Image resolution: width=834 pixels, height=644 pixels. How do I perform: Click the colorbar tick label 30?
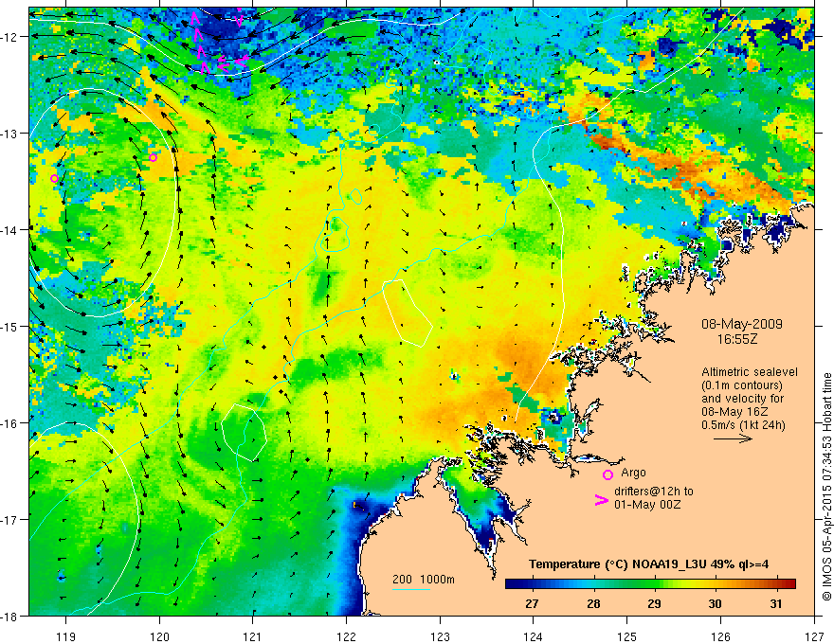(716, 603)
